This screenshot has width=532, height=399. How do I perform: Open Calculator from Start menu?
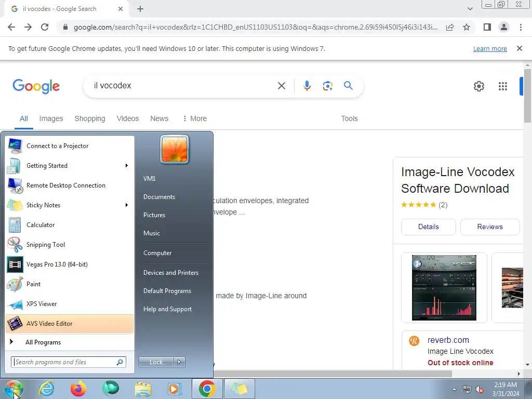[x=70, y=225]
